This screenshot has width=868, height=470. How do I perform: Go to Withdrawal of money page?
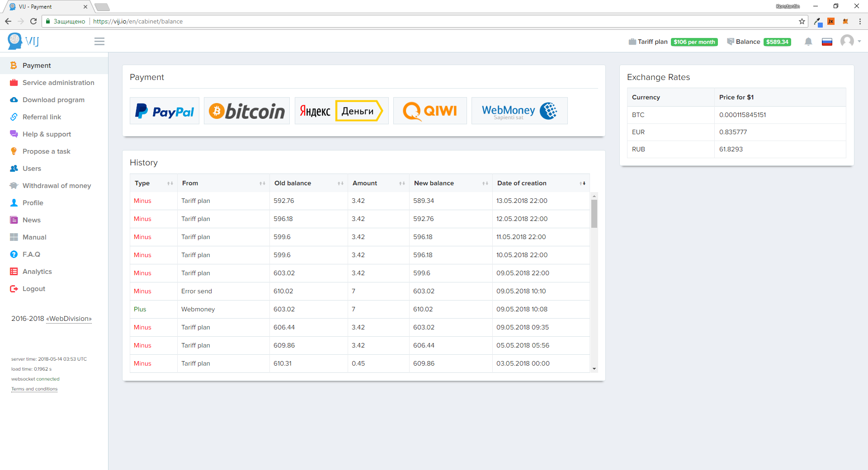(57, 186)
